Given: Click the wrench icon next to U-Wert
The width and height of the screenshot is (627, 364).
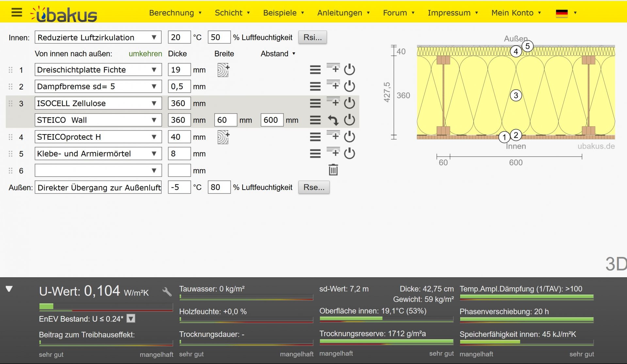Looking at the screenshot, I should coord(167,291).
